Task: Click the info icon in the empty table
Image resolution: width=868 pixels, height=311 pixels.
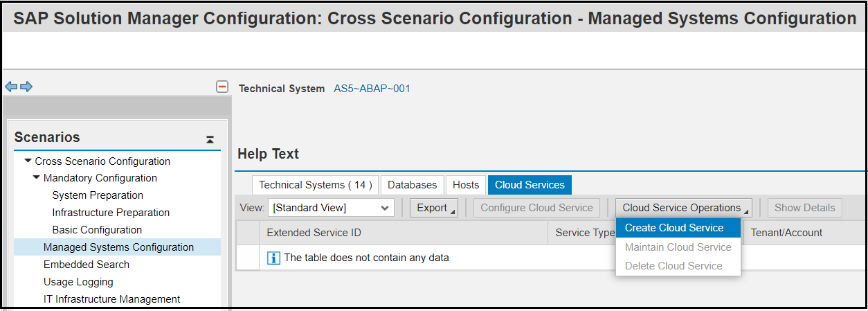Action: coord(273,258)
